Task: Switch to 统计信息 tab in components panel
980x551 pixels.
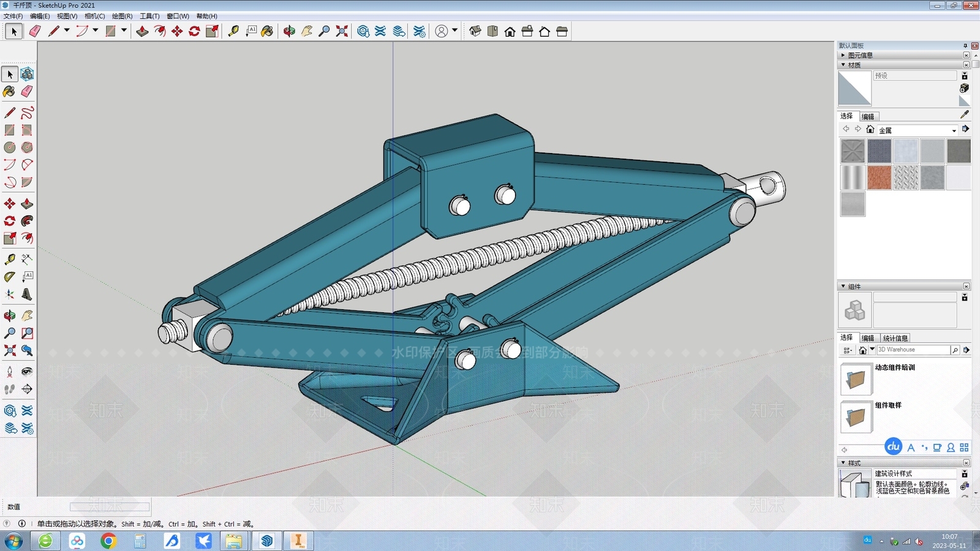Action: 895,338
